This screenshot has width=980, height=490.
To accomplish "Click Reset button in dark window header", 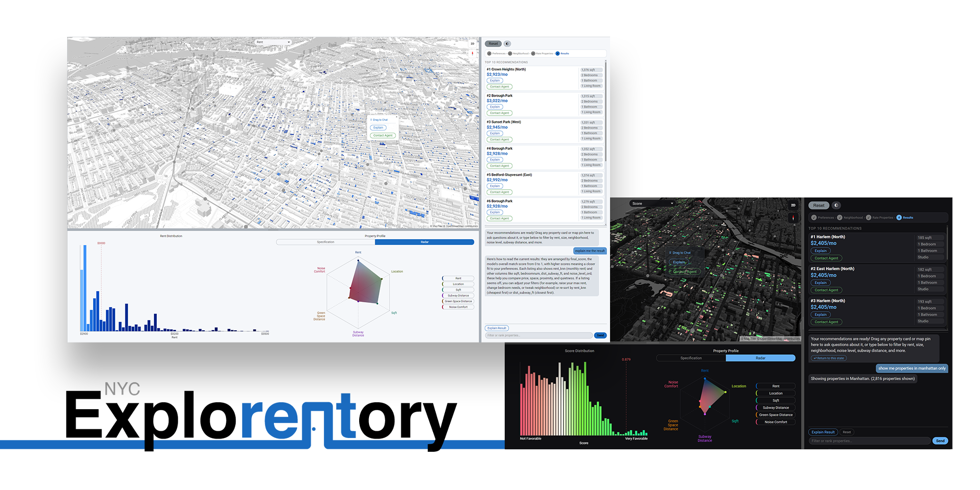I will [x=819, y=205].
